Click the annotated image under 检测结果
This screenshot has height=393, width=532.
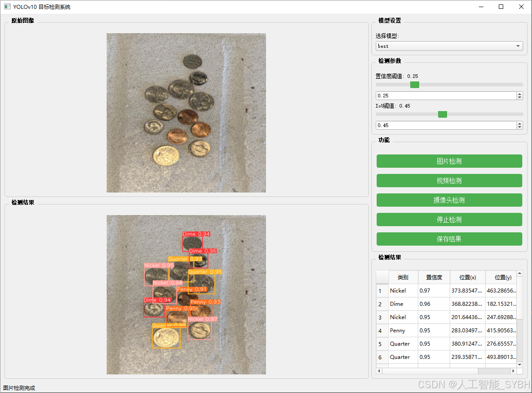[x=186, y=295]
